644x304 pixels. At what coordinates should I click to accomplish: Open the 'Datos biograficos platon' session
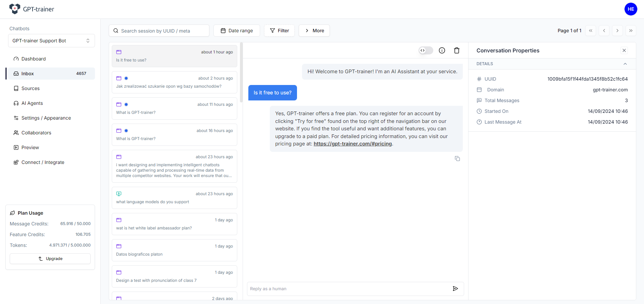coord(175,250)
